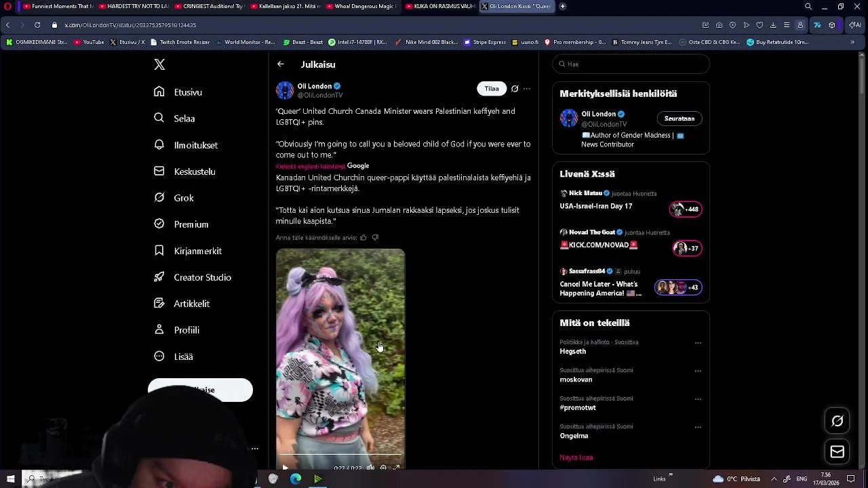Screen dimensions: 868x488
Task: Open the floating Grok button
Action: pyautogui.click(x=837, y=421)
